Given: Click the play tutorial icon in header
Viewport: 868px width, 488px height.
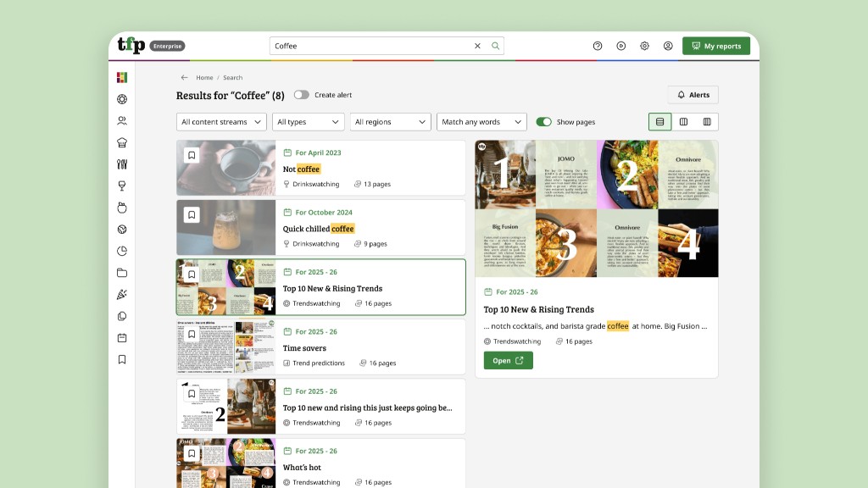Looking at the screenshot, I should point(621,46).
